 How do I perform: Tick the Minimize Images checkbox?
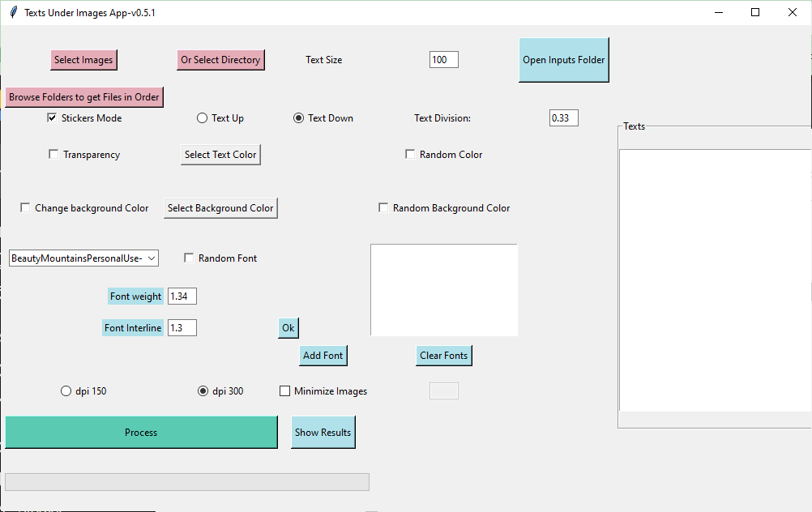[284, 390]
